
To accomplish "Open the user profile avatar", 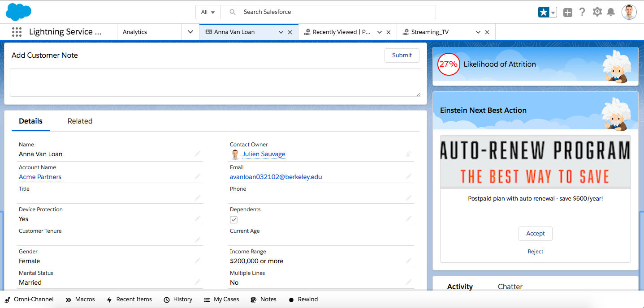I will click(629, 12).
